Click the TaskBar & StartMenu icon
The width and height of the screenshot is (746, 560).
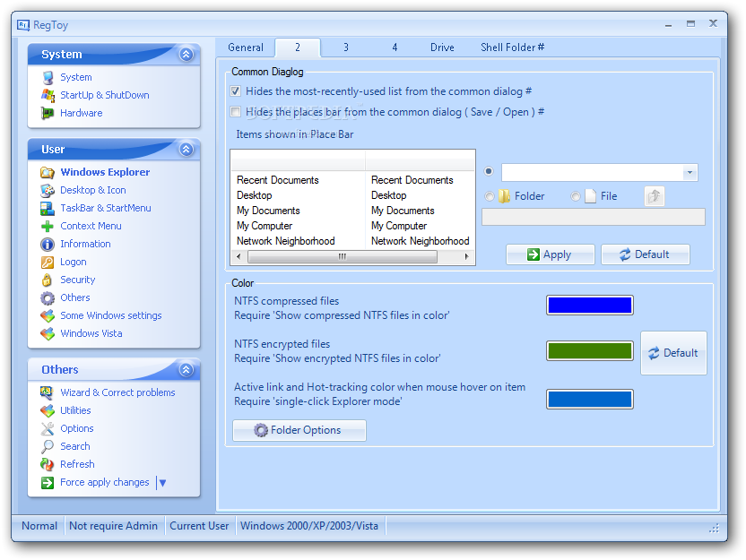pos(48,208)
